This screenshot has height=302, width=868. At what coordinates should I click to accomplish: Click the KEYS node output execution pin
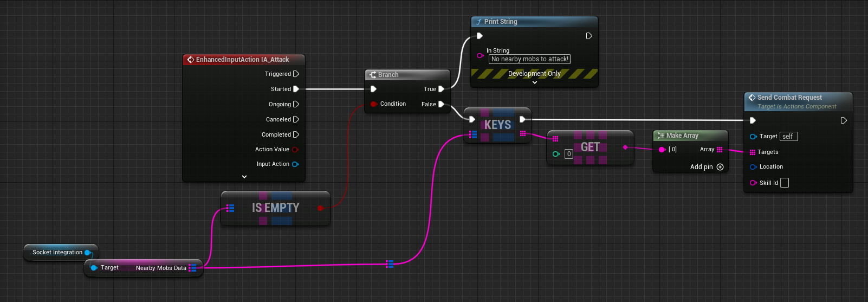pos(522,119)
